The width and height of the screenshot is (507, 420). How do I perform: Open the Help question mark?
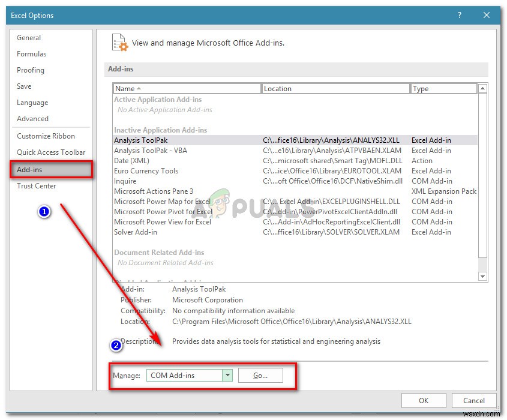point(459,15)
